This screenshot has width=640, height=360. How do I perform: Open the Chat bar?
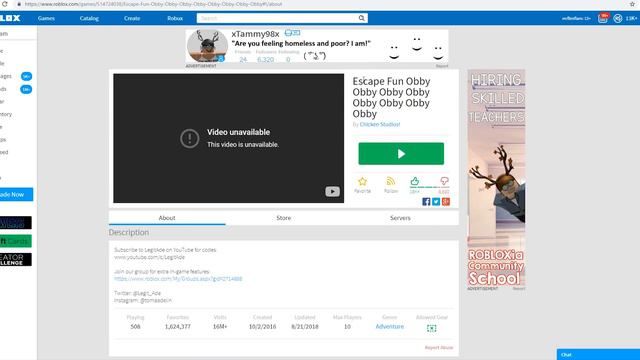598,354
